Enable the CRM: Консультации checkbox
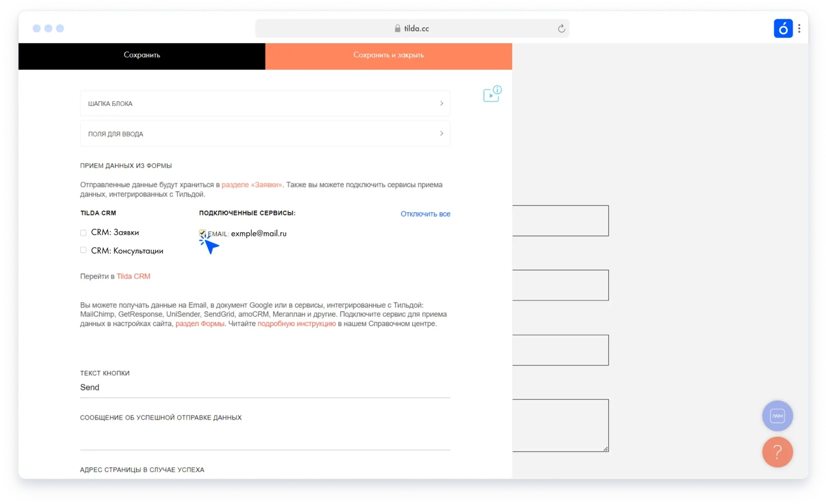Image resolution: width=826 pixels, height=504 pixels. pos(83,251)
